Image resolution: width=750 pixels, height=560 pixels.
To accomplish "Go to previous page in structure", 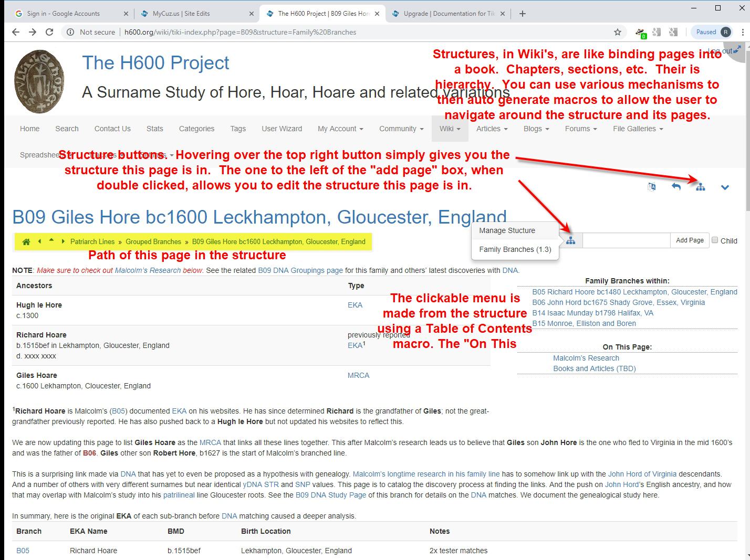I will [39, 241].
